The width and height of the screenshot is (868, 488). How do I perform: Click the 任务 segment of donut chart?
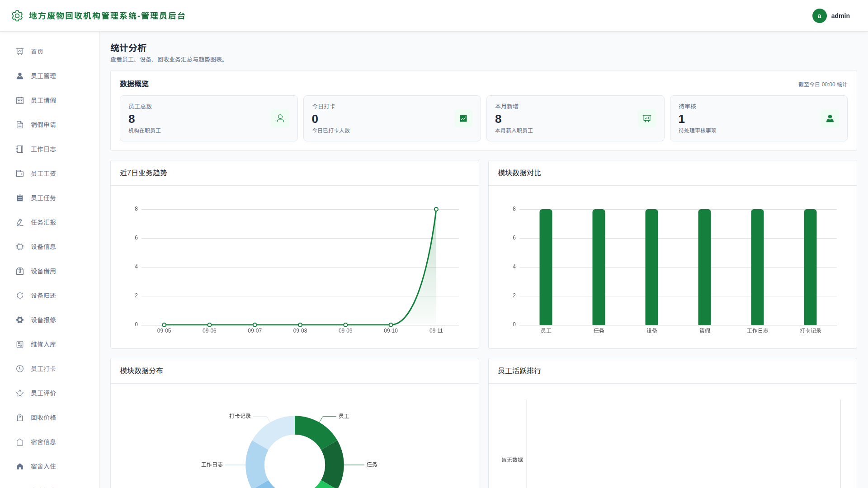click(x=334, y=465)
